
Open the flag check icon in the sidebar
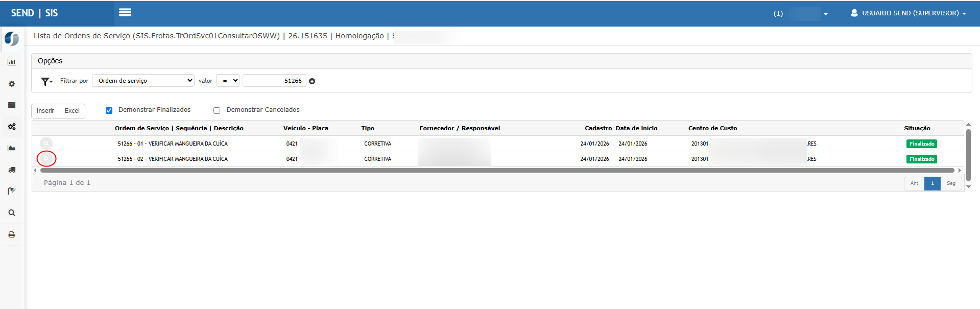[x=12, y=191]
